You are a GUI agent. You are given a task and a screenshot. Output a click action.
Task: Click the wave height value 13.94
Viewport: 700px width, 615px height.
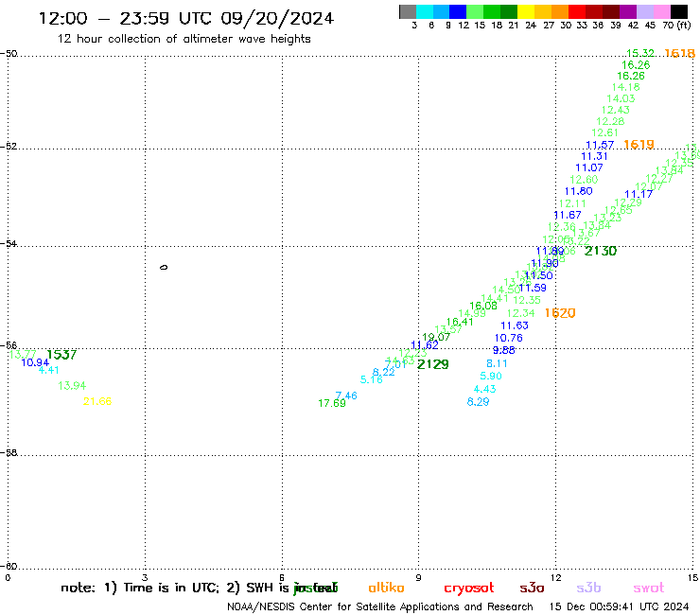coord(72,386)
